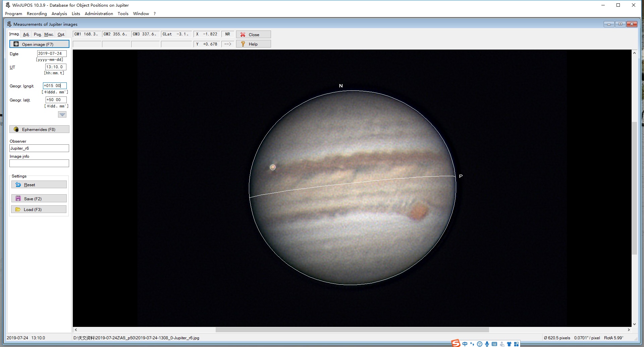Open the soft keyboard icon in IME bar
Viewport: 644px width, 347px height.
coord(494,344)
